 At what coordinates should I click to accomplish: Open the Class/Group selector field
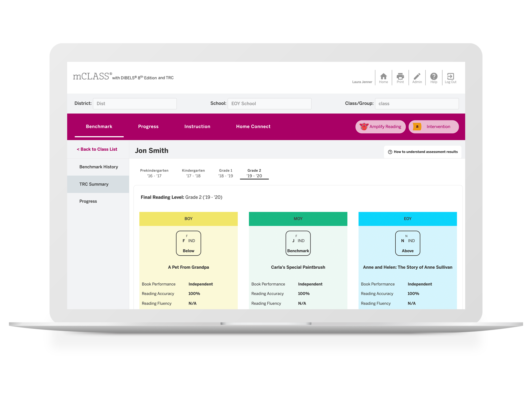point(417,104)
